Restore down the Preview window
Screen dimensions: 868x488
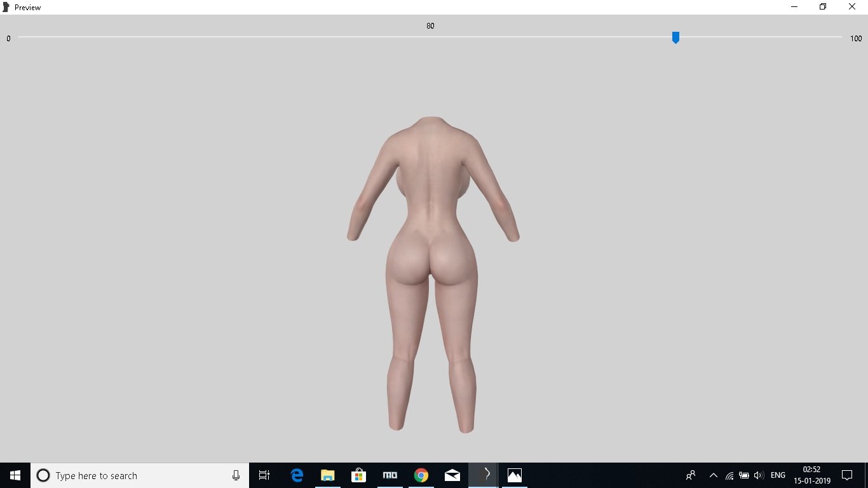click(823, 7)
